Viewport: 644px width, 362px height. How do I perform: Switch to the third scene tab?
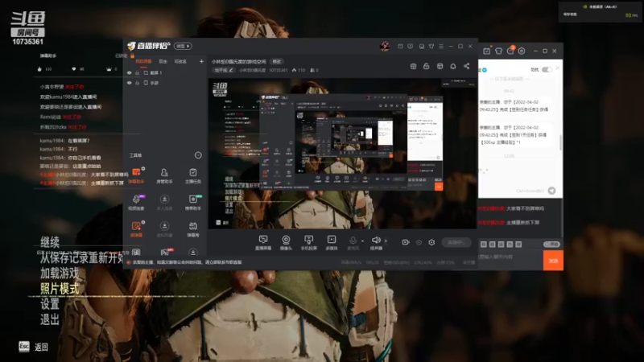[180, 62]
